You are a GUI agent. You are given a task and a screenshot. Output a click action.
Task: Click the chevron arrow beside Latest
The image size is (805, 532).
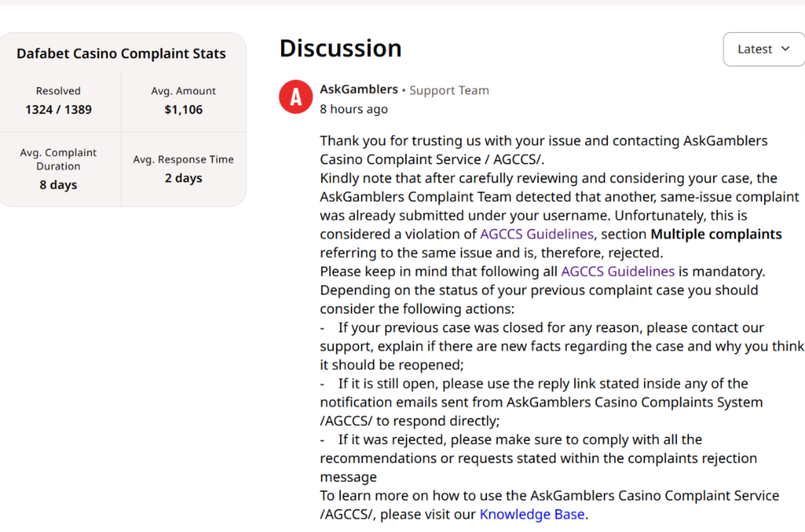point(786,49)
